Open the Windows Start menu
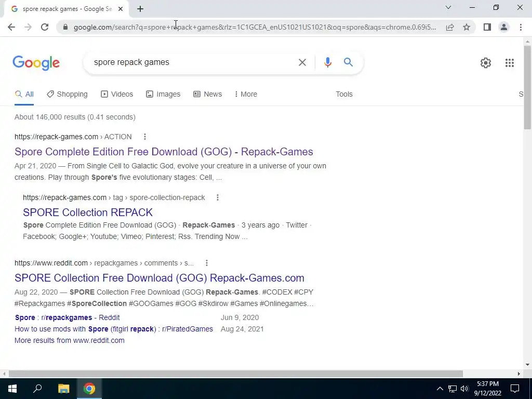Viewport: 532px width, 399px height. pyautogui.click(x=12, y=389)
